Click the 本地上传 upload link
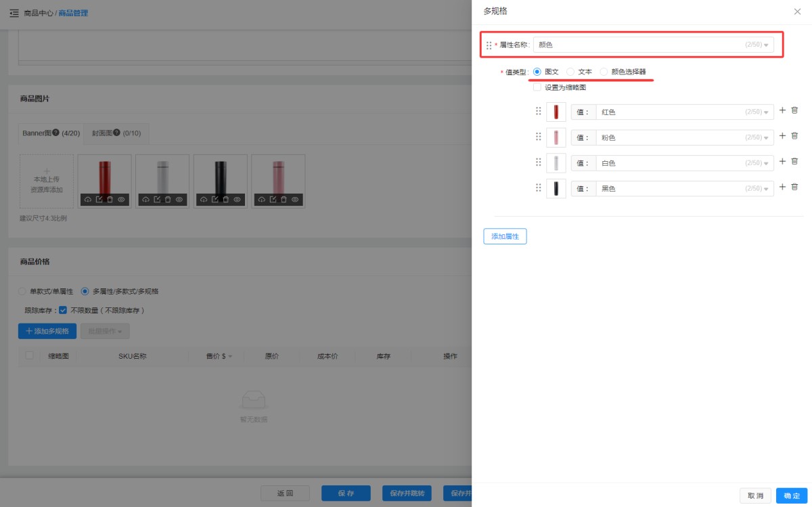 click(47, 179)
